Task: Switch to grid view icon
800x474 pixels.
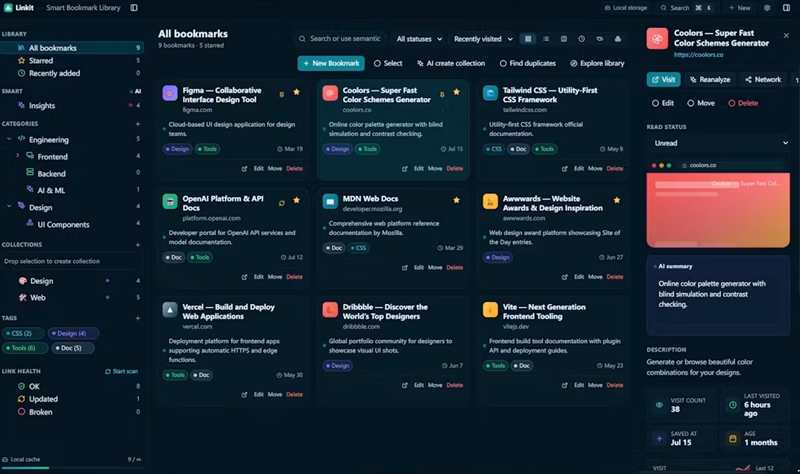Action: [x=528, y=39]
